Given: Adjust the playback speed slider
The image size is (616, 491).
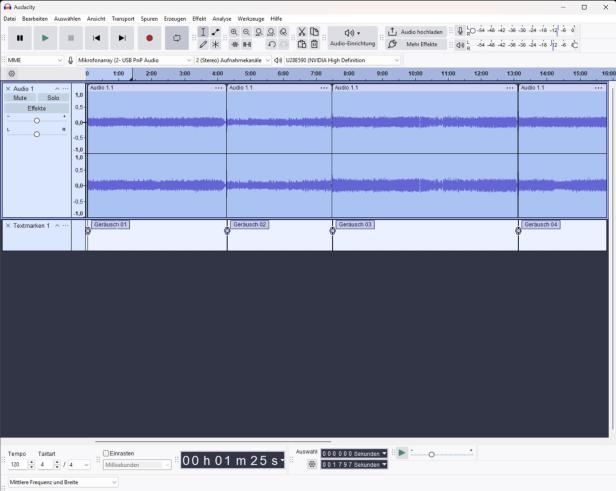Looking at the screenshot, I should coord(431,454).
